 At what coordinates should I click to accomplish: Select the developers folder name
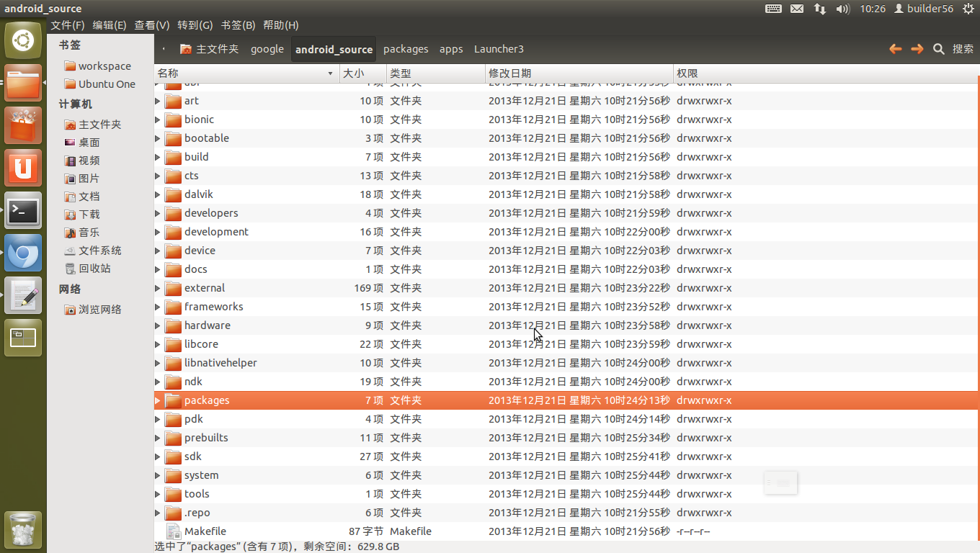(211, 213)
